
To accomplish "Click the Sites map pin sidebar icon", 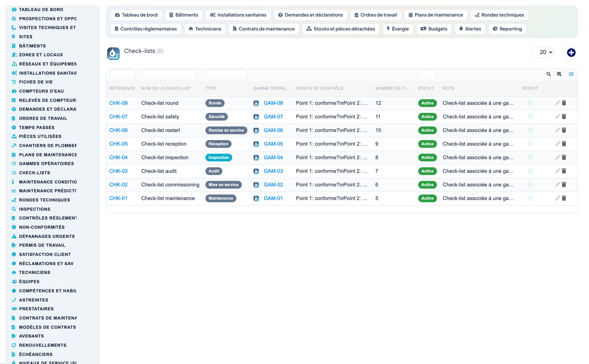I will click(x=13, y=37).
